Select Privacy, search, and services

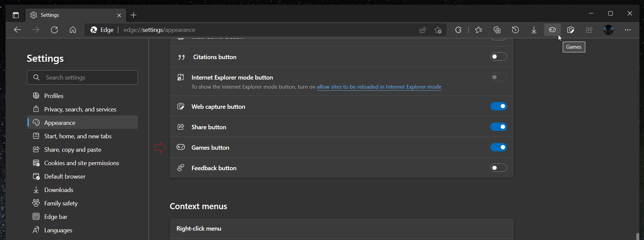(x=80, y=109)
